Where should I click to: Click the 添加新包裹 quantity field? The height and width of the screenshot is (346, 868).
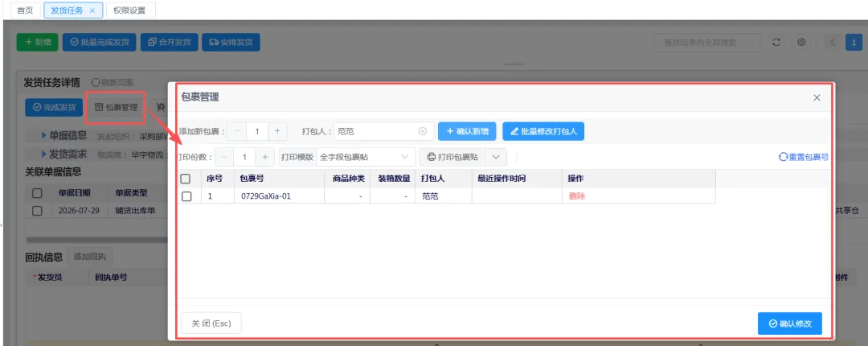257,131
